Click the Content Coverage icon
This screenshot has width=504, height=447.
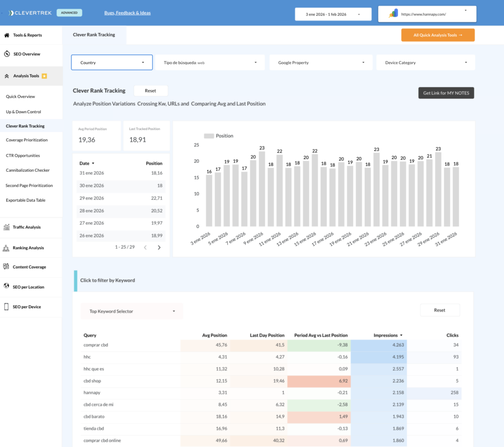[7, 267]
